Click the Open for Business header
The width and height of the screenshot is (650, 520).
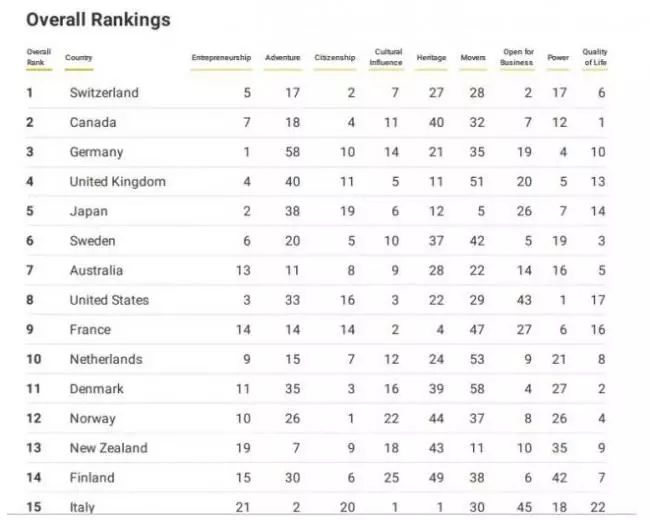click(518, 57)
